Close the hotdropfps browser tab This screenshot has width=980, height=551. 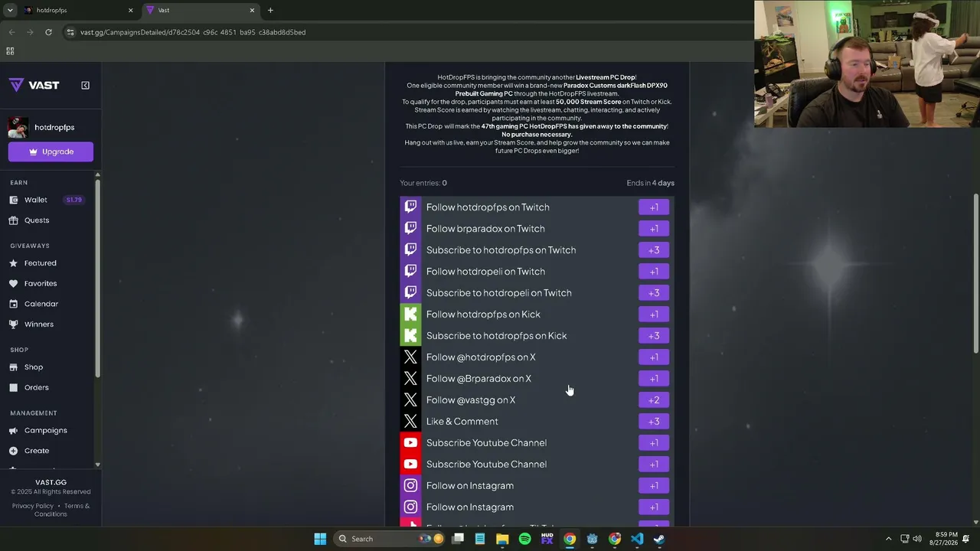pyautogui.click(x=130, y=10)
